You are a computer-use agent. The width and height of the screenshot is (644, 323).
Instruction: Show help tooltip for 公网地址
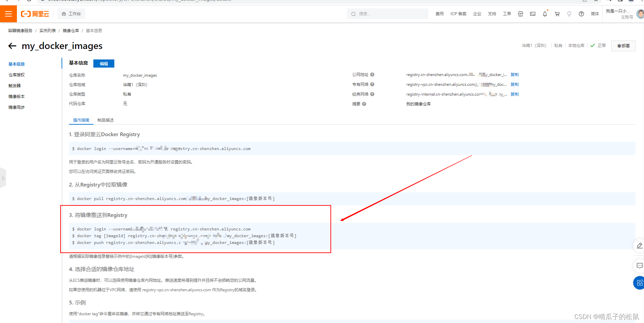point(372,75)
